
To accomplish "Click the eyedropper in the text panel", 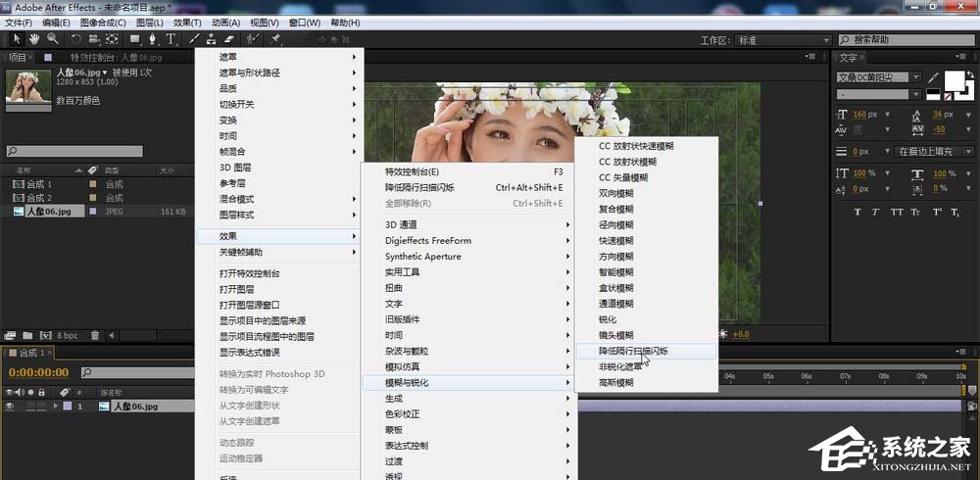I will (933, 77).
